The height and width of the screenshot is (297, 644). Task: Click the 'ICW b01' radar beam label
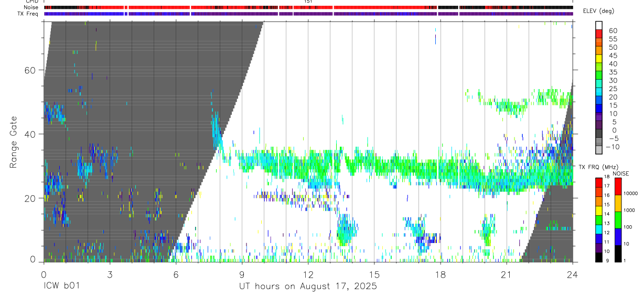pyautogui.click(x=62, y=287)
